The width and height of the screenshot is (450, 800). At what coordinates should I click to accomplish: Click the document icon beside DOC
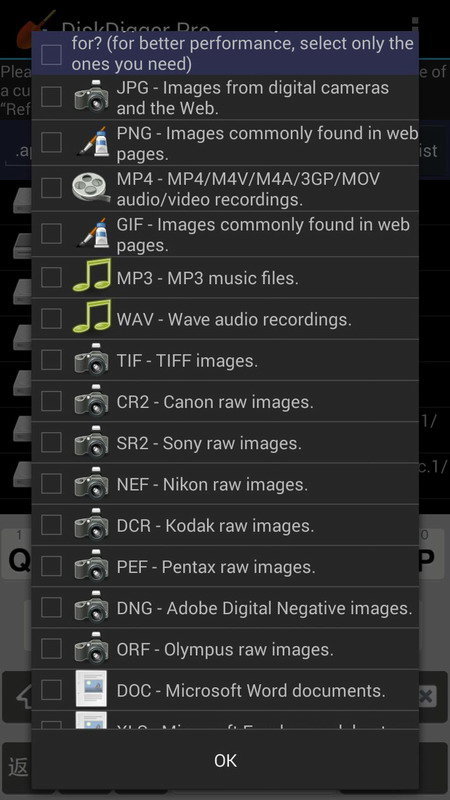pos(91,689)
